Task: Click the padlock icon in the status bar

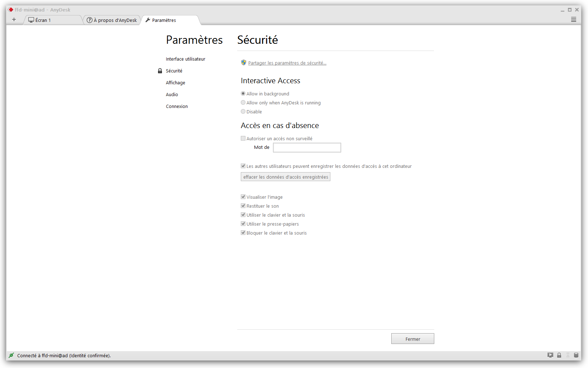Action: (x=559, y=355)
